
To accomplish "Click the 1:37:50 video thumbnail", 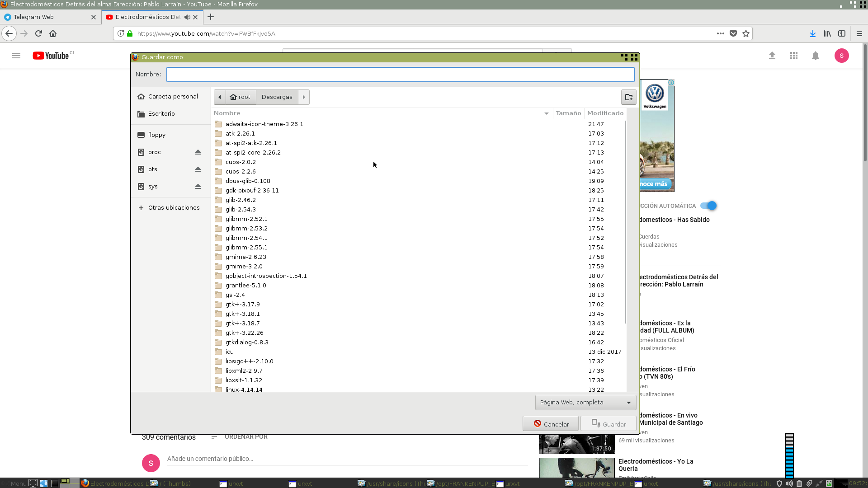I will (576, 445).
